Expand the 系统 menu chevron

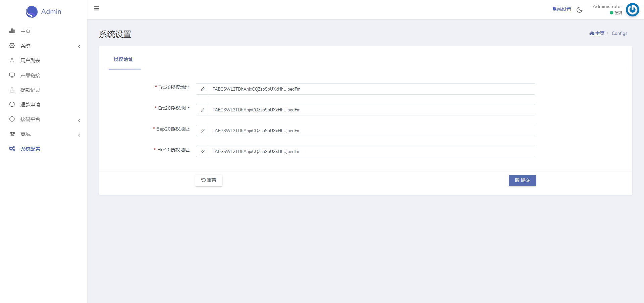coord(79,46)
